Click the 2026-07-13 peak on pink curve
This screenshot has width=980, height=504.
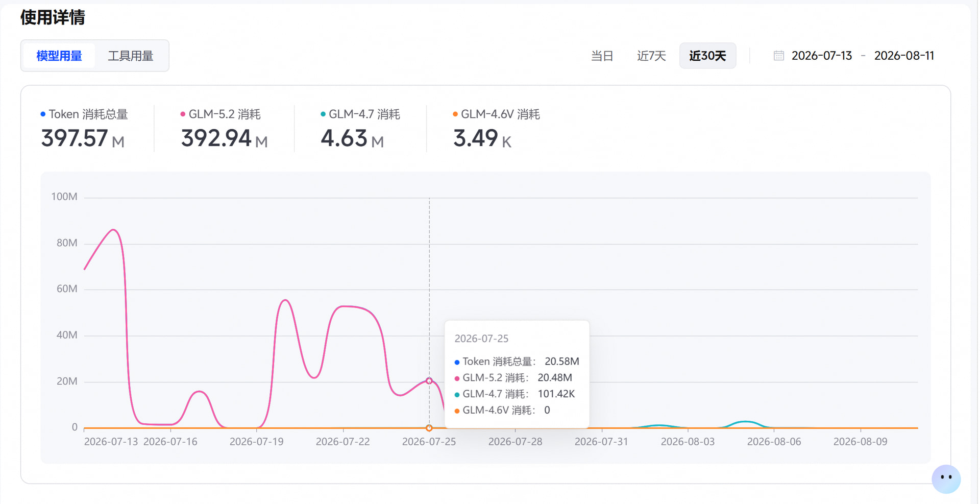113,230
